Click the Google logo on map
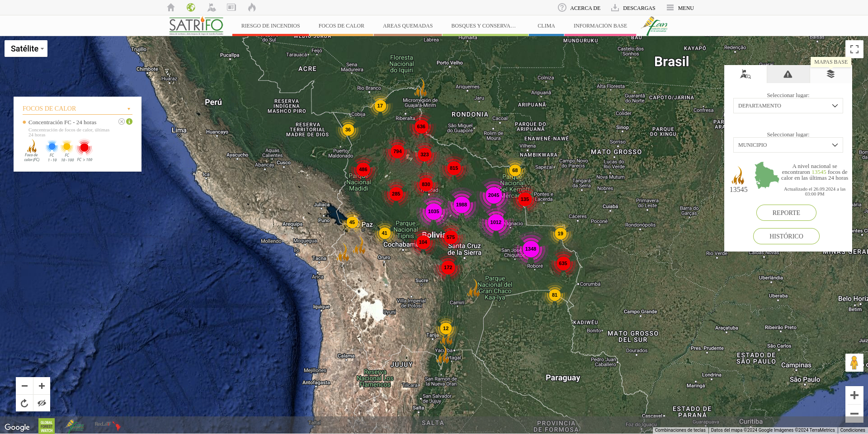The image size is (868, 434). click(17, 427)
